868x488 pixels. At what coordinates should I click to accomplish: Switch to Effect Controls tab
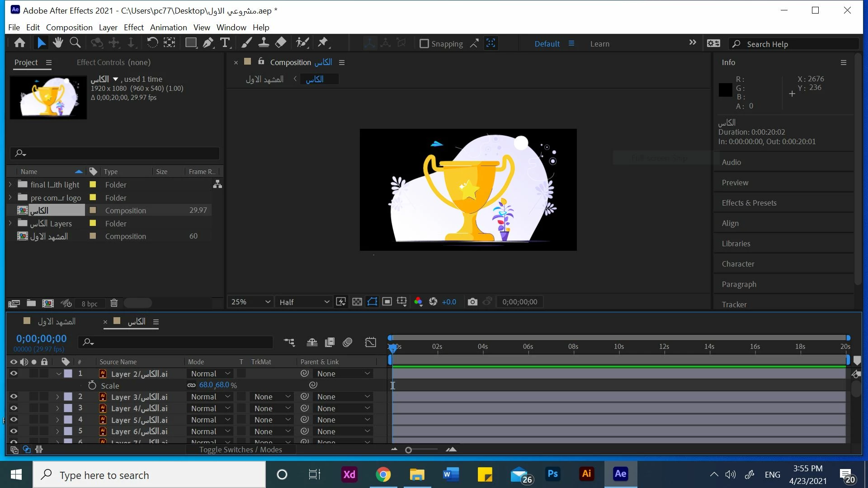(113, 62)
